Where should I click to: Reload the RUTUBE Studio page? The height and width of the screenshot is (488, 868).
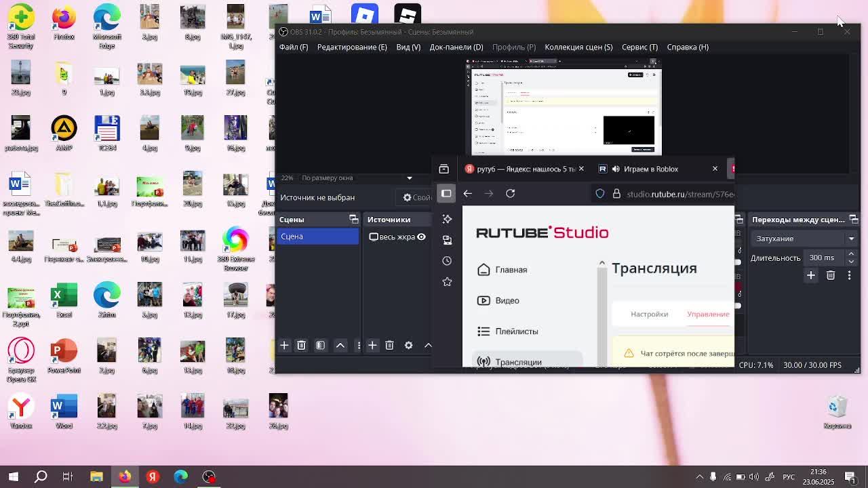click(x=511, y=194)
